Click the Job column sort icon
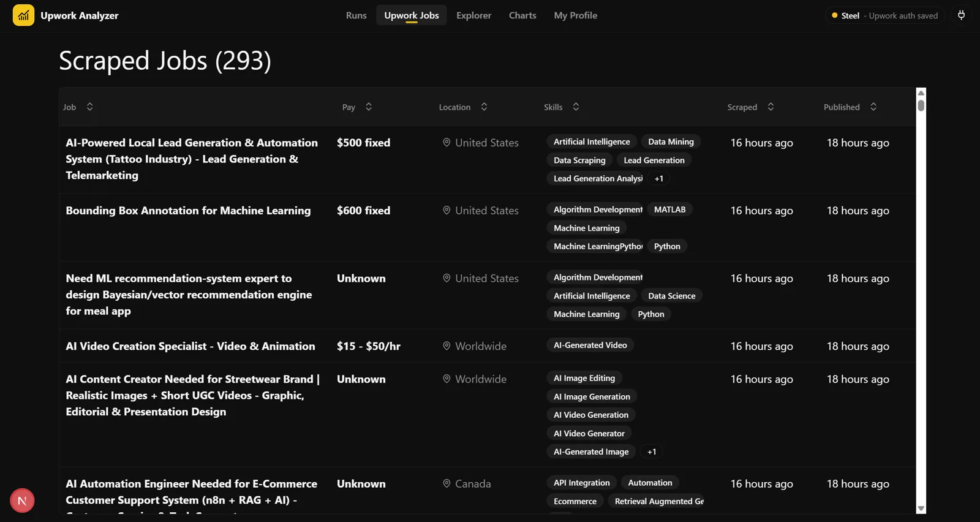Viewport: 980px width, 522px height. click(x=90, y=107)
